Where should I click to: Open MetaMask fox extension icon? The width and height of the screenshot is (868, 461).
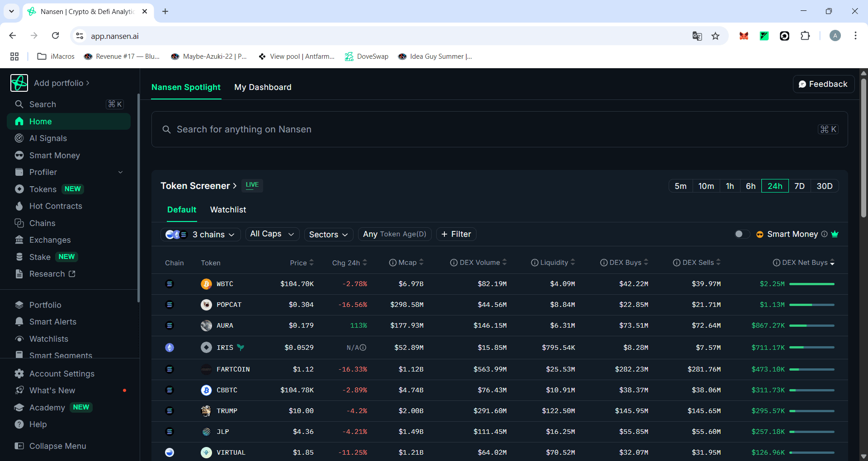click(x=744, y=36)
